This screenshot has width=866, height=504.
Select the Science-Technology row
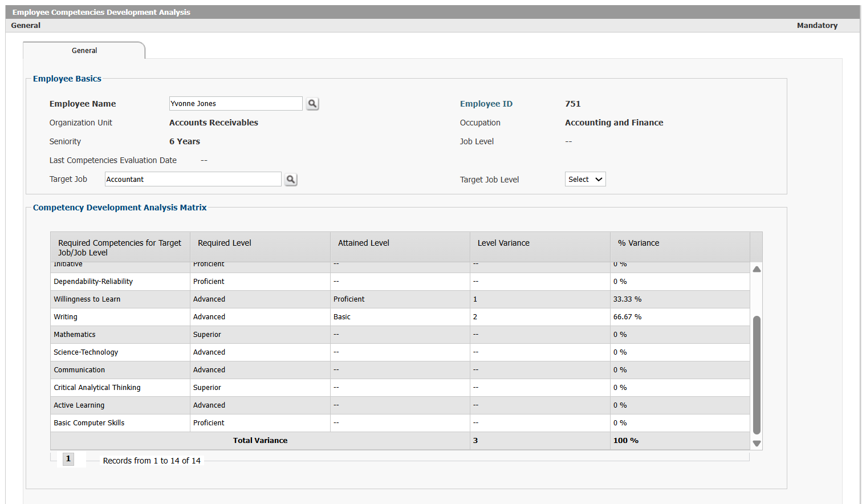[x=400, y=352]
